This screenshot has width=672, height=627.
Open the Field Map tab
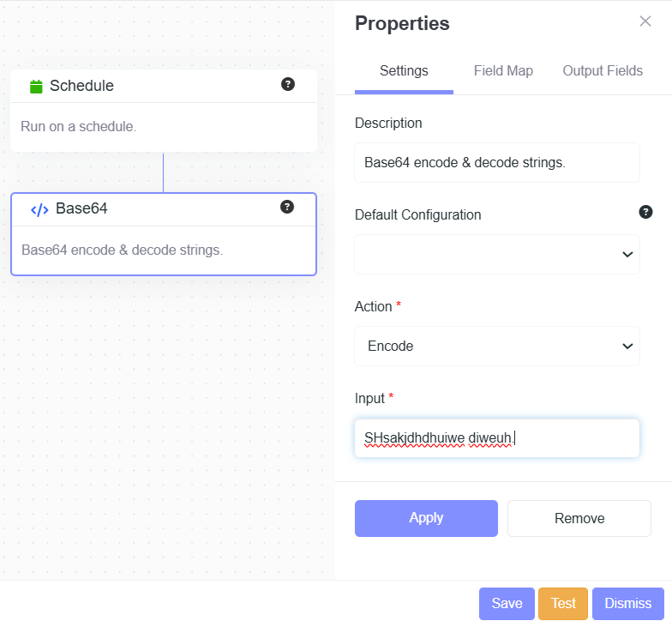point(503,71)
